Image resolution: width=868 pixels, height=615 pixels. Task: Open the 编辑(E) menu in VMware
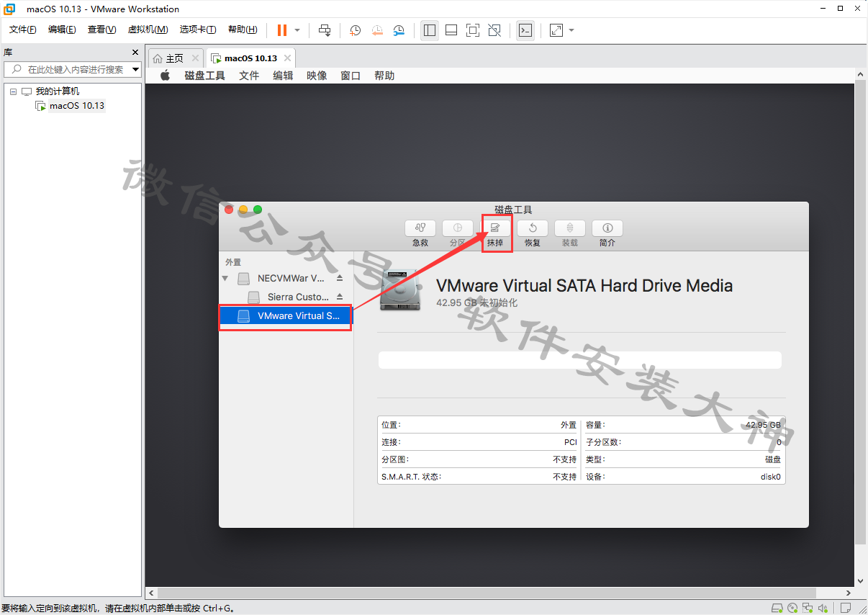(x=62, y=30)
